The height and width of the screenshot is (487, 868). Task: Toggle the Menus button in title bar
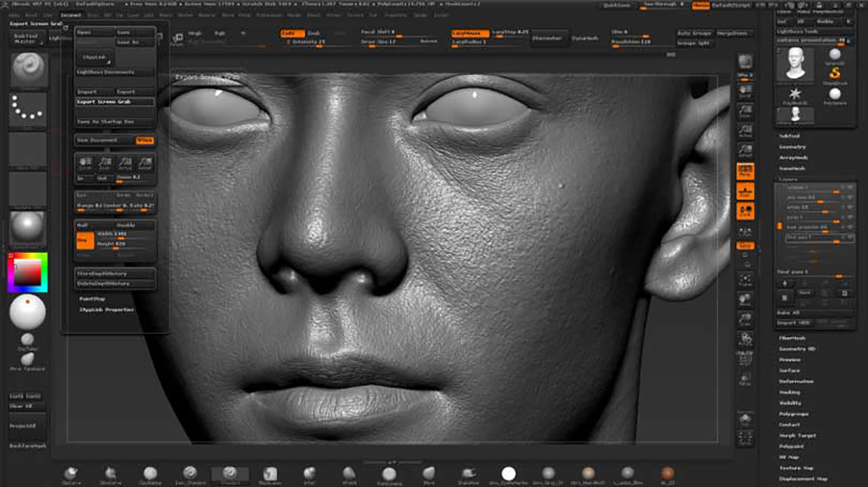tap(701, 6)
